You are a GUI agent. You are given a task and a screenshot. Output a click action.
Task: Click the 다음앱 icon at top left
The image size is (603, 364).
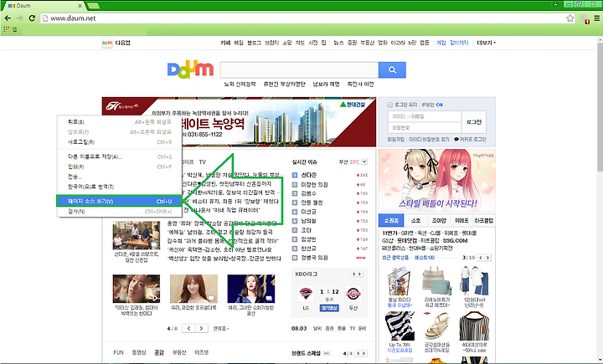tap(107, 43)
